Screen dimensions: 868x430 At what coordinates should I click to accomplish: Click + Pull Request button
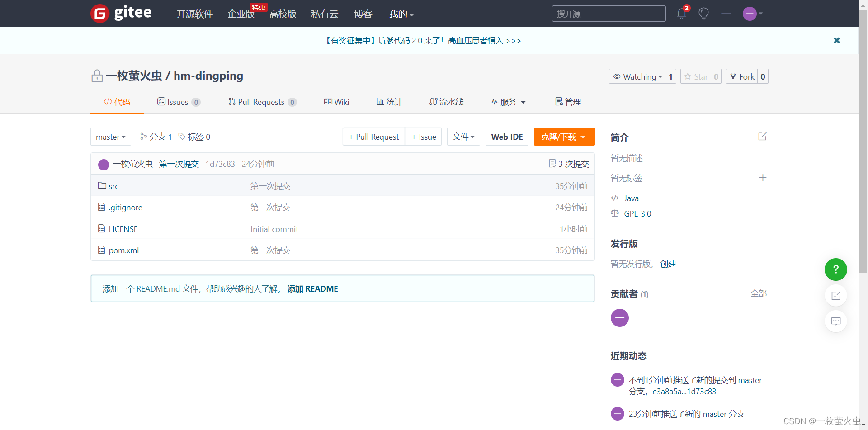[x=373, y=137]
